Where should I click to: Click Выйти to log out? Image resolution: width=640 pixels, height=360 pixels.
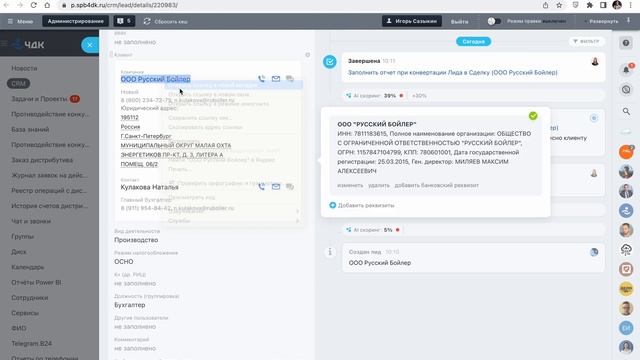click(x=460, y=22)
